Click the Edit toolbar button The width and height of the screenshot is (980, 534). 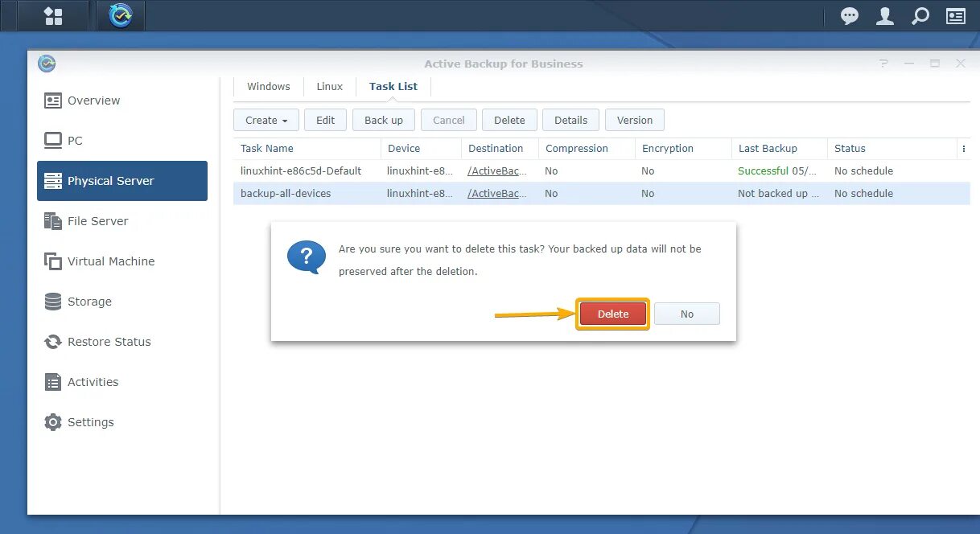coord(326,120)
